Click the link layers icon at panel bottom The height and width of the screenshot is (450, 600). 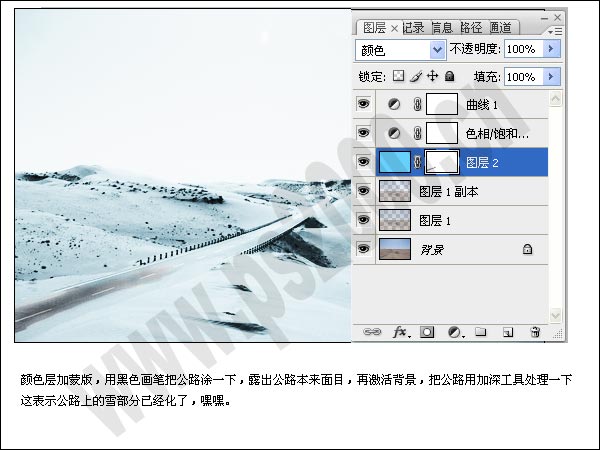coord(372,331)
